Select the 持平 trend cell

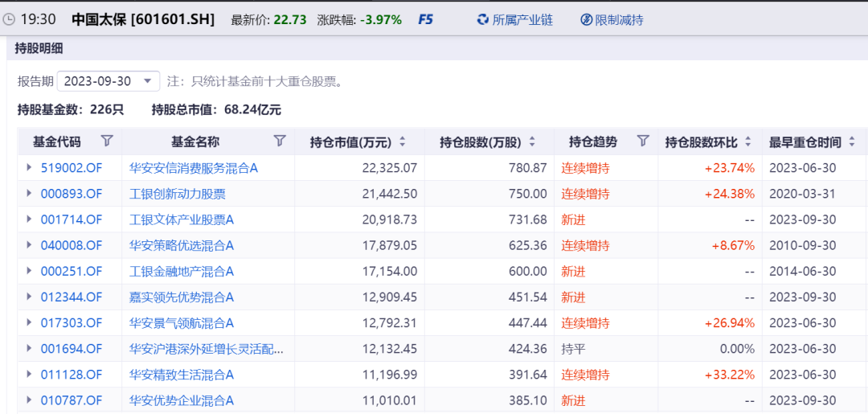[x=573, y=349]
